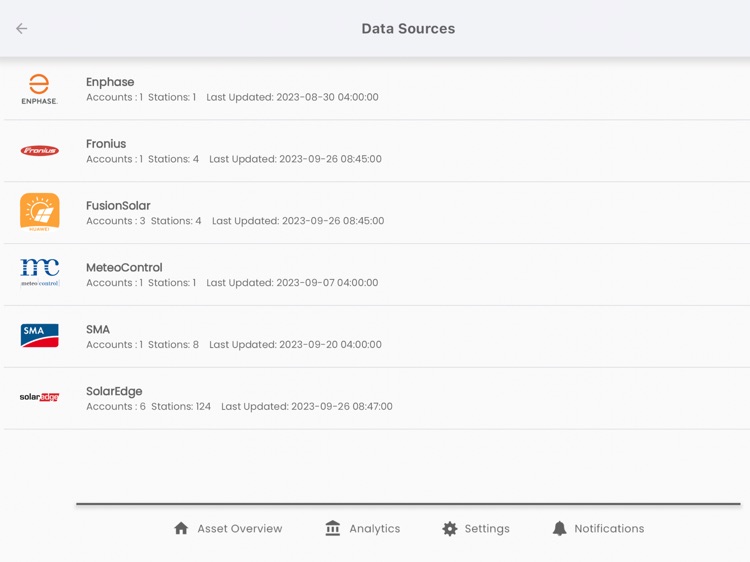Click the FusionSolar Huawei logo icon
The width and height of the screenshot is (750, 562).
pyautogui.click(x=40, y=212)
